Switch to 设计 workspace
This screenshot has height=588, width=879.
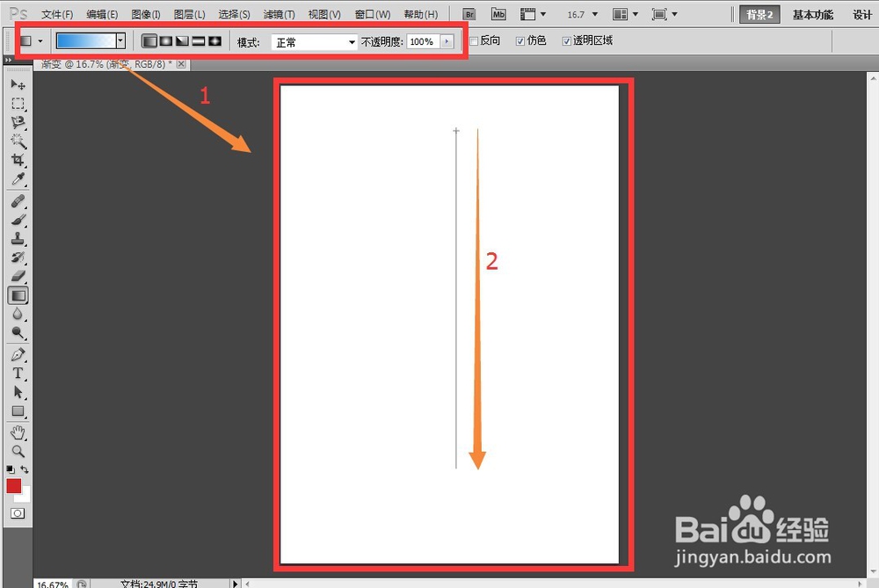tap(862, 15)
